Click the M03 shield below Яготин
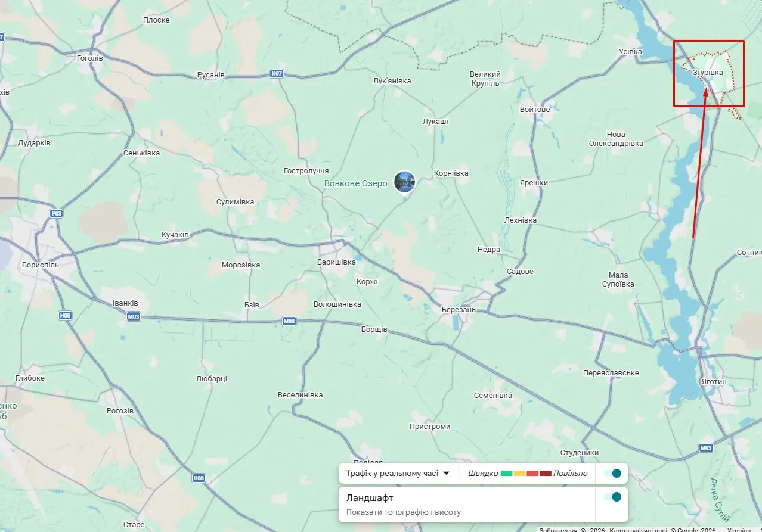Screen dimensions: 762x532 tap(706, 447)
